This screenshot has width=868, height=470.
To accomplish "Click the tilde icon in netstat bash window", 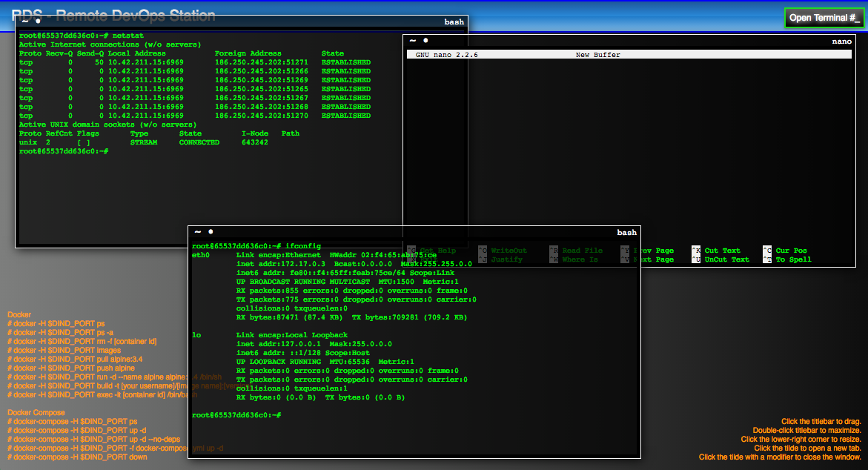I will point(25,21).
